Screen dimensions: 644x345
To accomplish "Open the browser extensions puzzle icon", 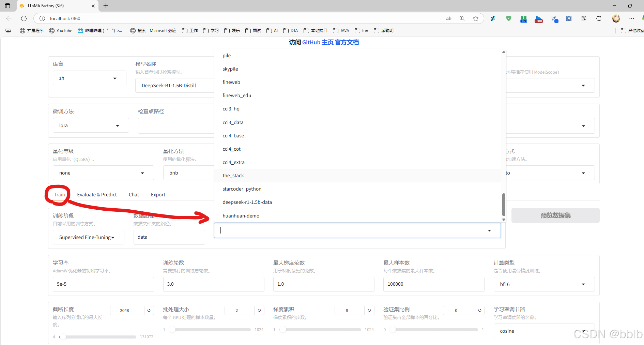I will (x=599, y=18).
